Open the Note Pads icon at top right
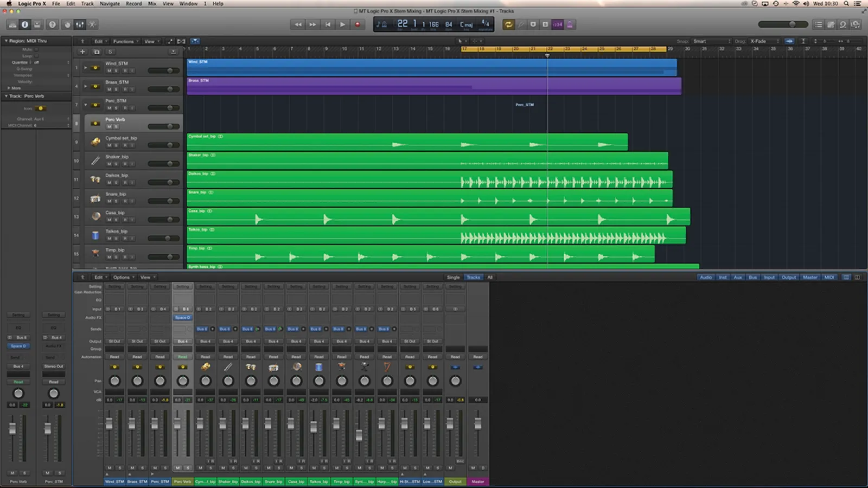This screenshot has width=868, height=488. [x=831, y=24]
